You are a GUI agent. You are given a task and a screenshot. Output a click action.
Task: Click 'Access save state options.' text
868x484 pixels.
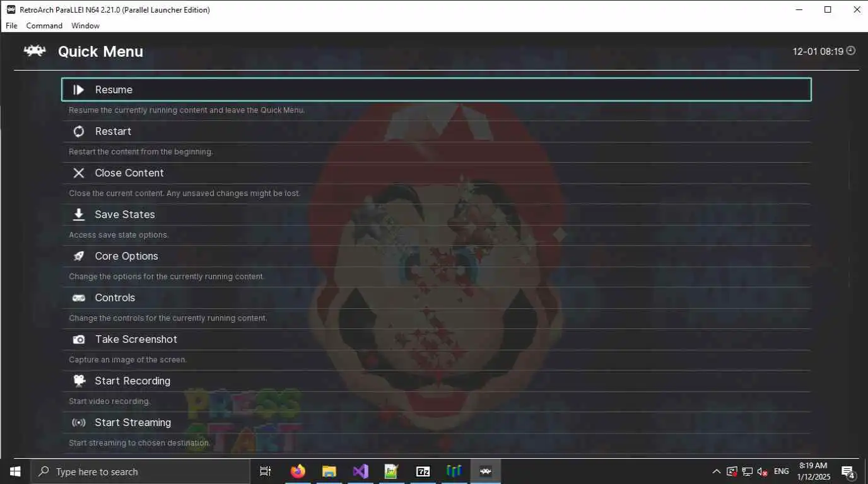click(119, 234)
